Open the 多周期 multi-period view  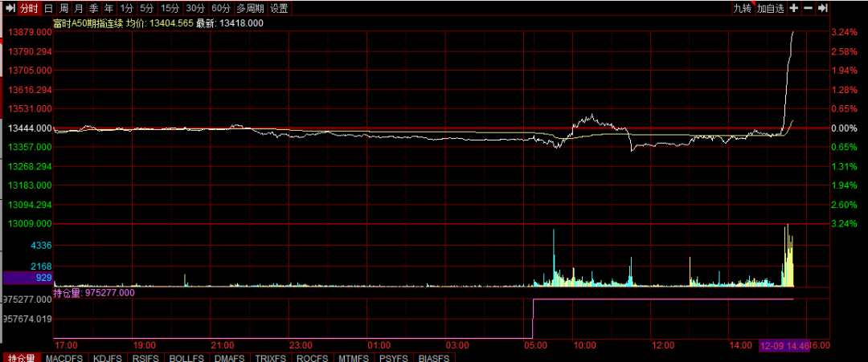click(x=250, y=8)
